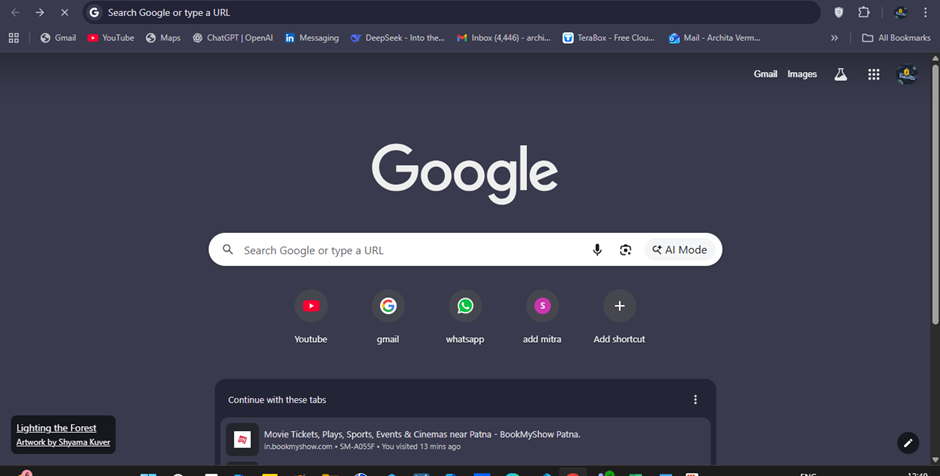Open the Youtube shortcut tile
This screenshot has width=940, height=476.
click(311, 306)
